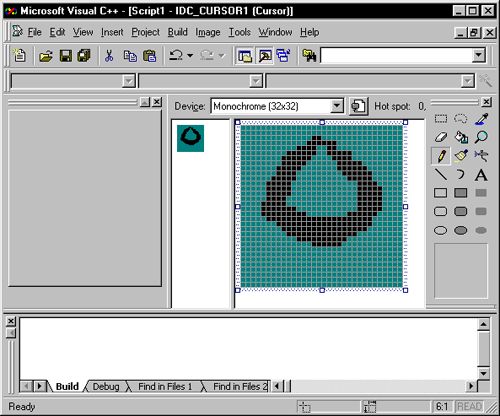Open the Find combo box dropdown arrow
Viewport: 500px width, 416px height.
click(479, 55)
